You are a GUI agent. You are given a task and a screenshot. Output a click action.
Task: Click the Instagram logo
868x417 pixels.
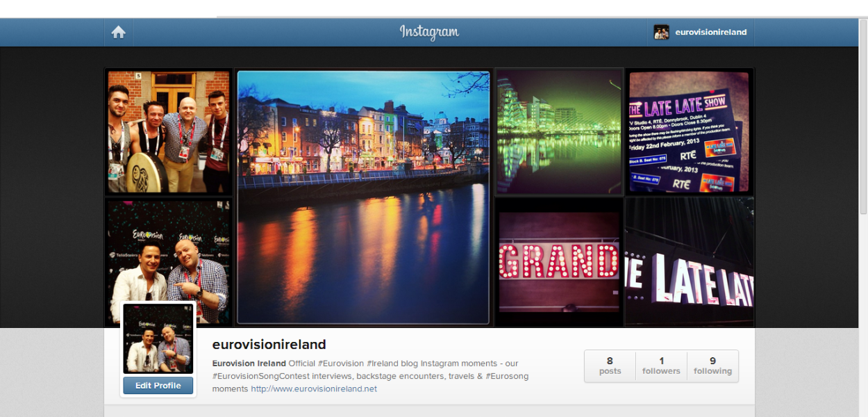pos(429,32)
